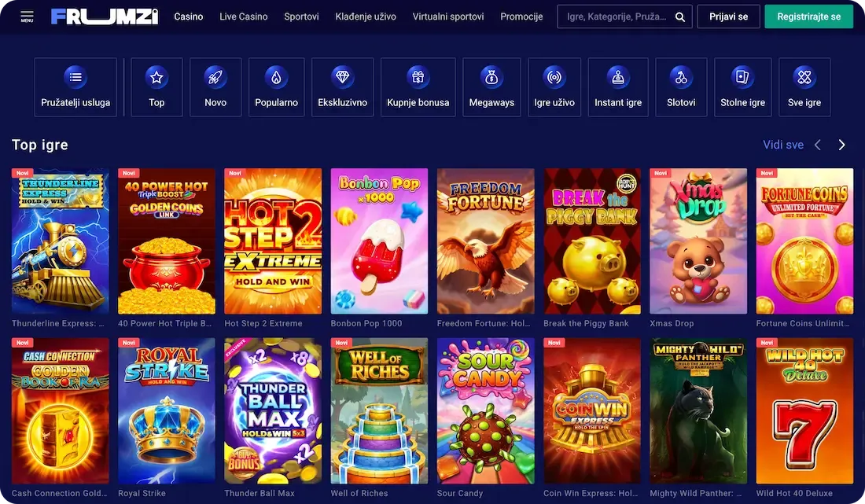Select the Ekskluzivno diamond category
Image resolution: width=865 pixels, height=504 pixels.
343,87
